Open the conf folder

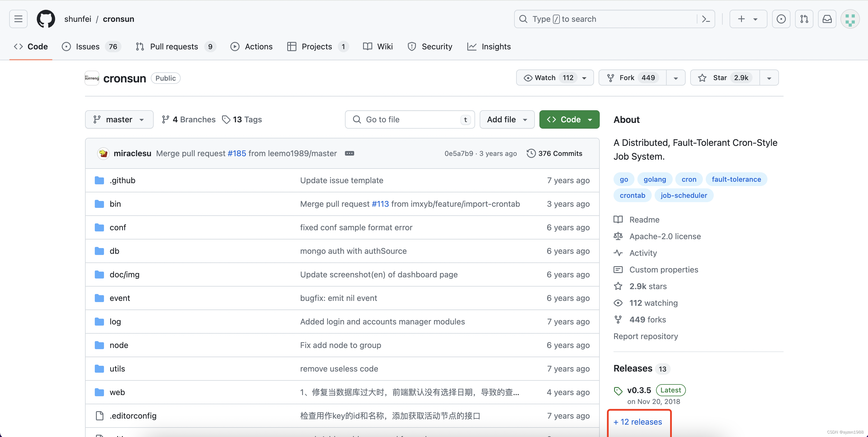[117, 227]
